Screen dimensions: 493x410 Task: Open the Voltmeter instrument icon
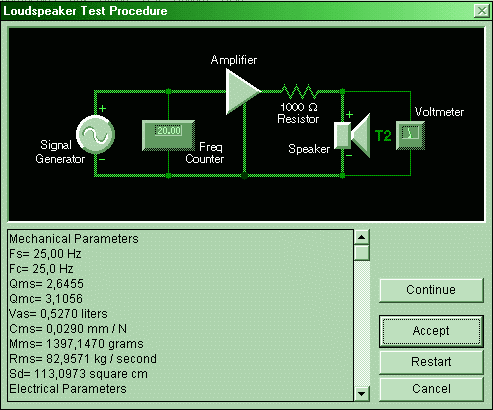click(x=410, y=135)
